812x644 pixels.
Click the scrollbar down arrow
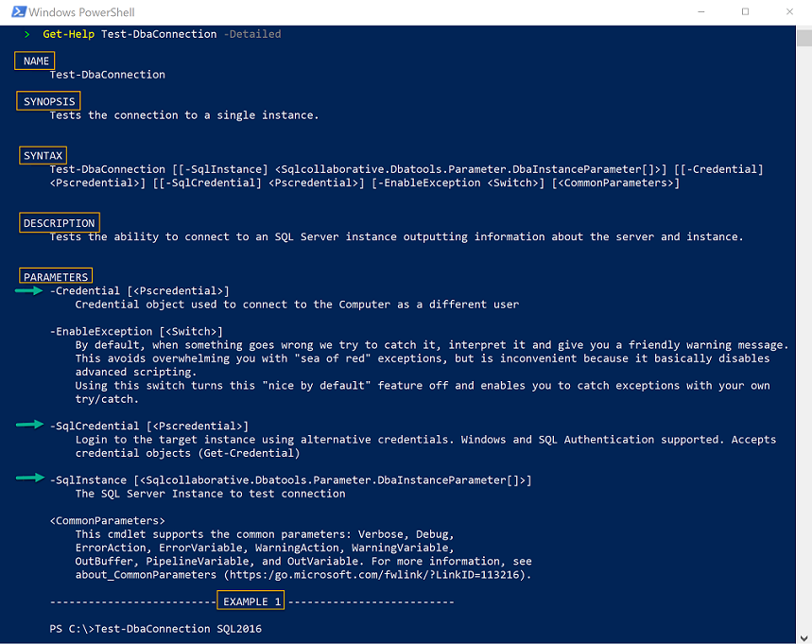tap(804, 637)
